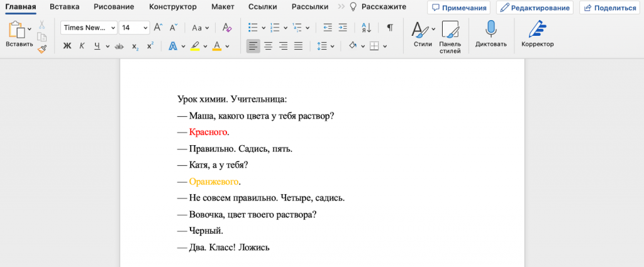Switch to the Вставка tab

click(x=65, y=7)
